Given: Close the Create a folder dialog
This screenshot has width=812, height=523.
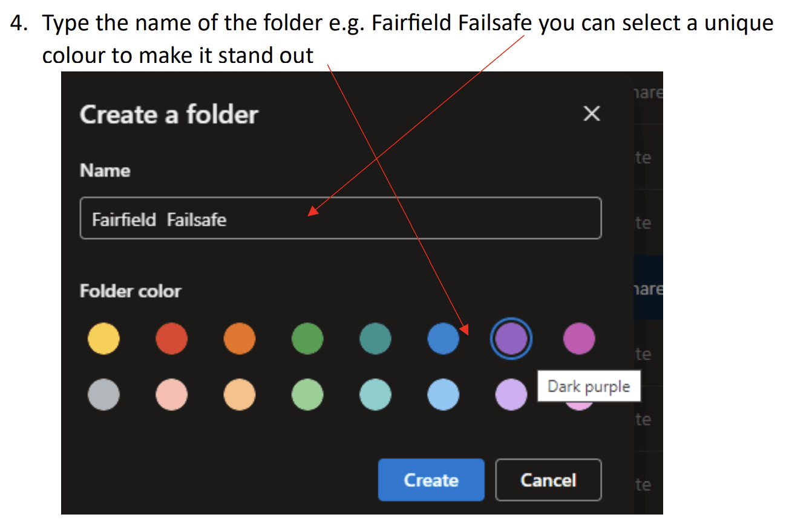Looking at the screenshot, I should (591, 114).
